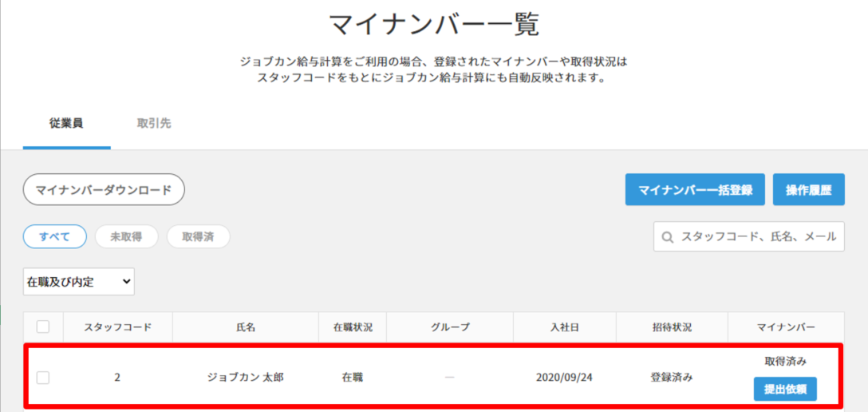868x412 pixels.
Task: Focus the staff code and name search field
Action: click(x=757, y=237)
